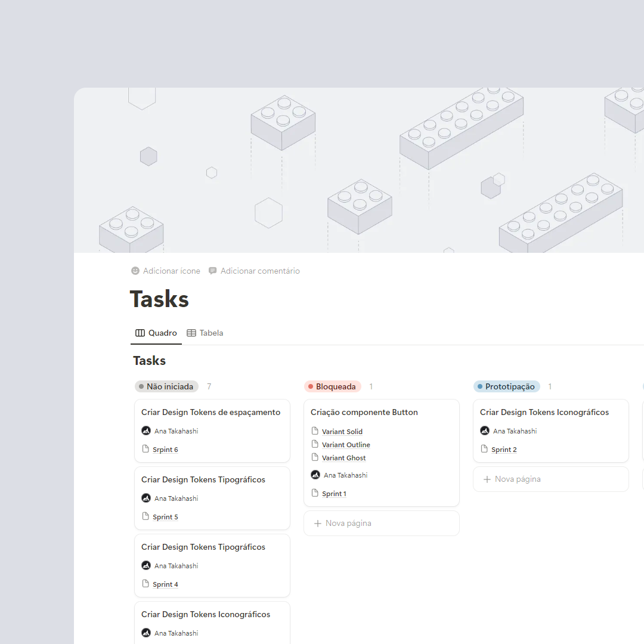Screen dimensions: 644x644
Task: Switch to the Tabela tab
Action: coord(205,333)
